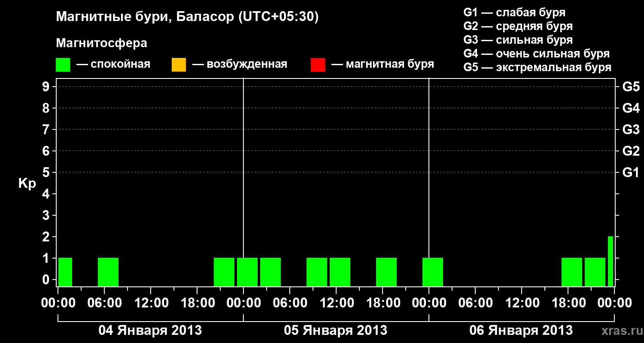The width and height of the screenshot is (644, 343).
Task: Click the final '00:00' label at the chart's end
Action: click(x=614, y=303)
